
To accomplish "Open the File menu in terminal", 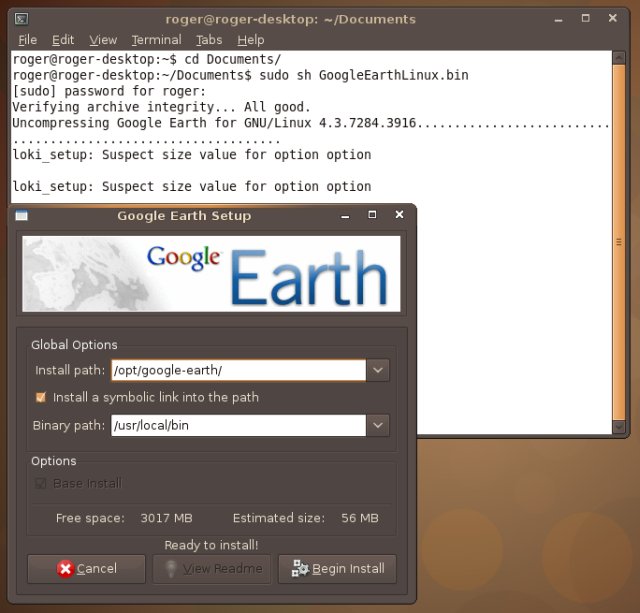I will point(28,40).
